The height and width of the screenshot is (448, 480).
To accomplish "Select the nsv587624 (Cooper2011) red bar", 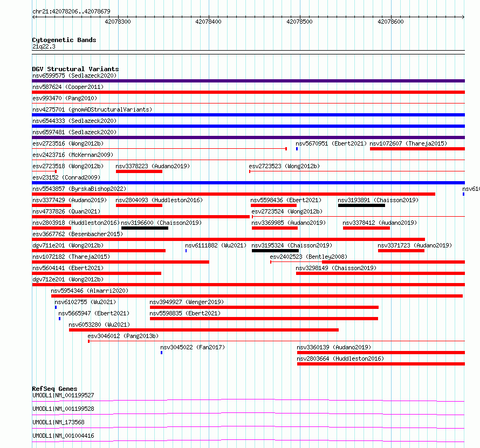I will 248,92.
